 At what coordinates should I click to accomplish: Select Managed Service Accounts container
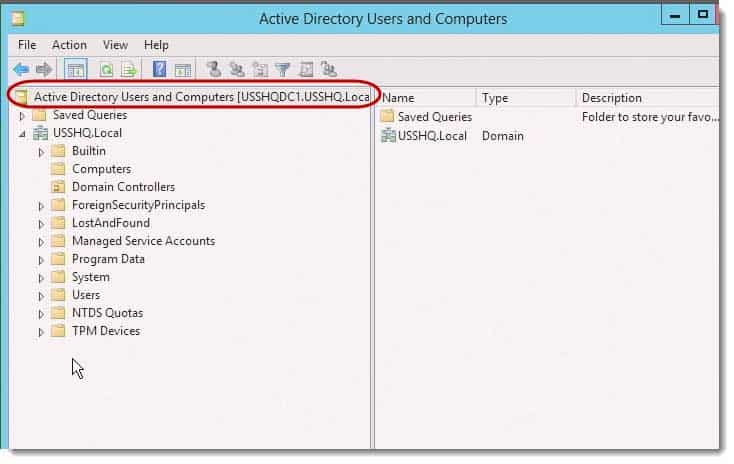pos(144,241)
